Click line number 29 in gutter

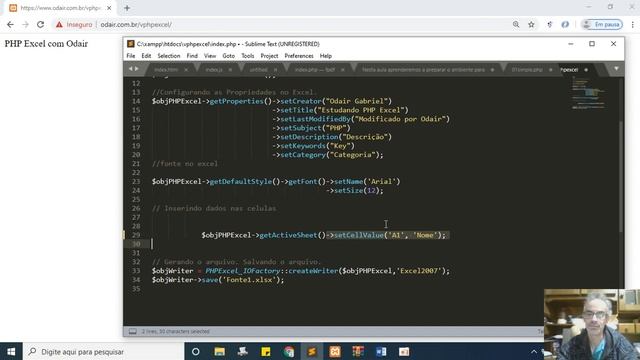[136, 235]
